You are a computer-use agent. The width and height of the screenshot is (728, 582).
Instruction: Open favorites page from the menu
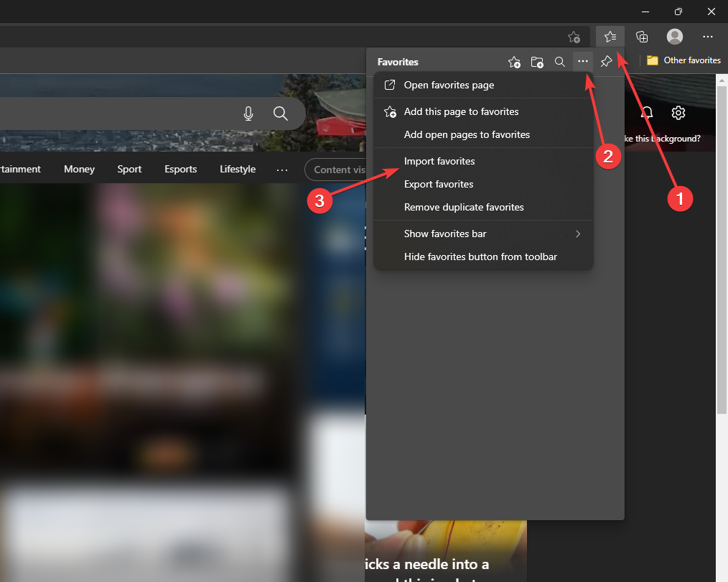click(x=449, y=85)
